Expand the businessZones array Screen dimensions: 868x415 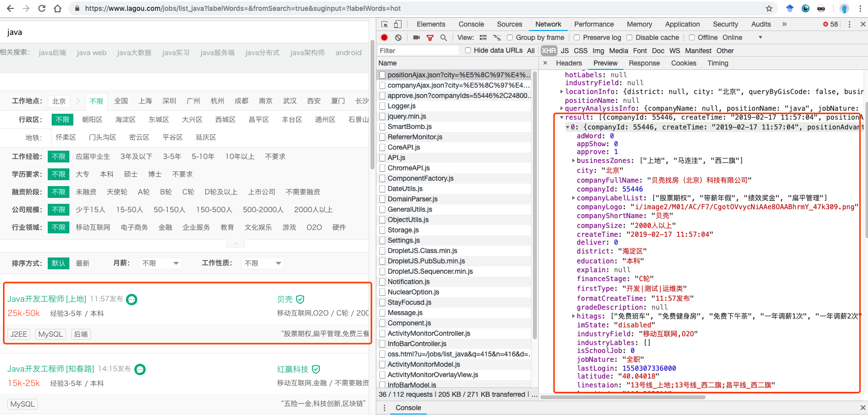coord(573,160)
